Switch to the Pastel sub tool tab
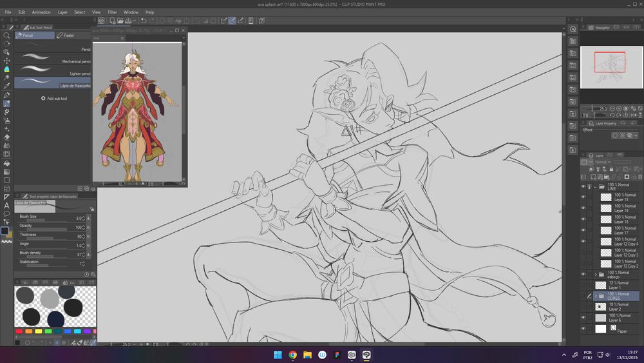Screen dimensions: 644x363 (x=68, y=35)
